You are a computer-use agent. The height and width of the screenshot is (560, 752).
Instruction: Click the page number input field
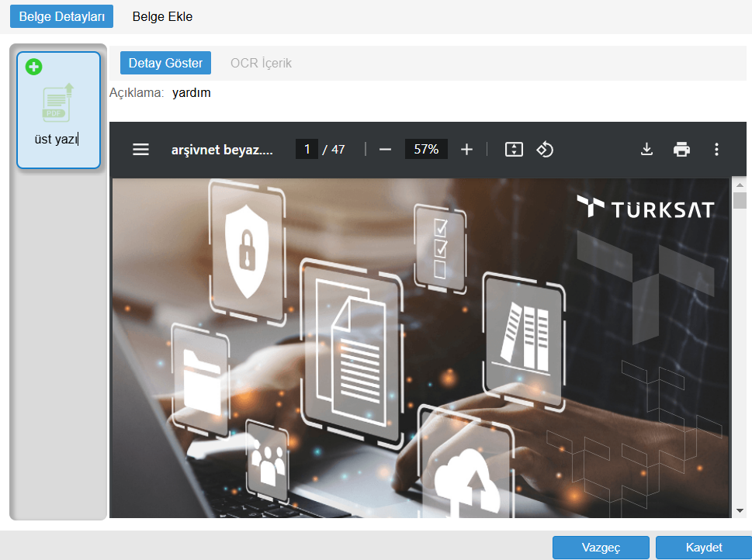click(x=307, y=149)
